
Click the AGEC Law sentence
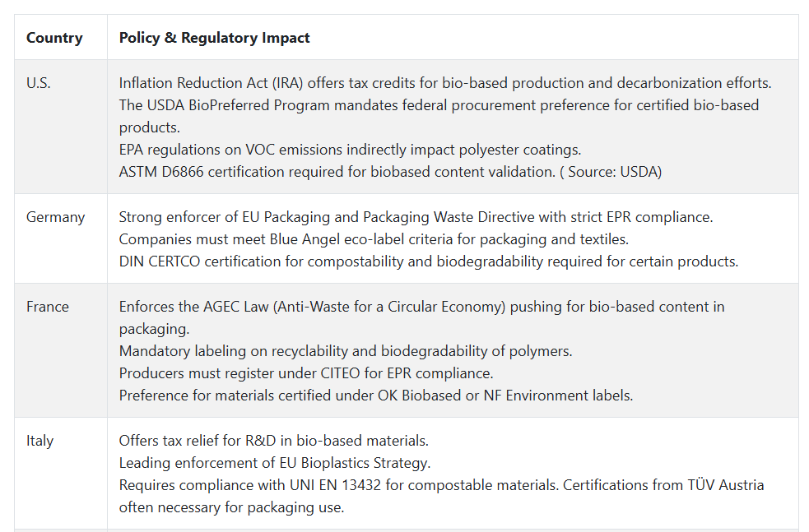point(422,317)
